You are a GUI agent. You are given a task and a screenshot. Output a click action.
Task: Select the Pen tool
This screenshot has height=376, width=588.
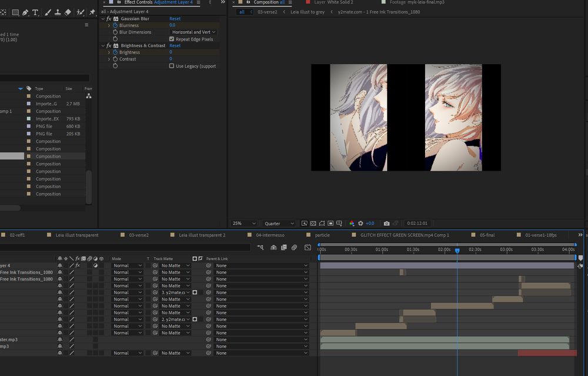(x=26, y=12)
